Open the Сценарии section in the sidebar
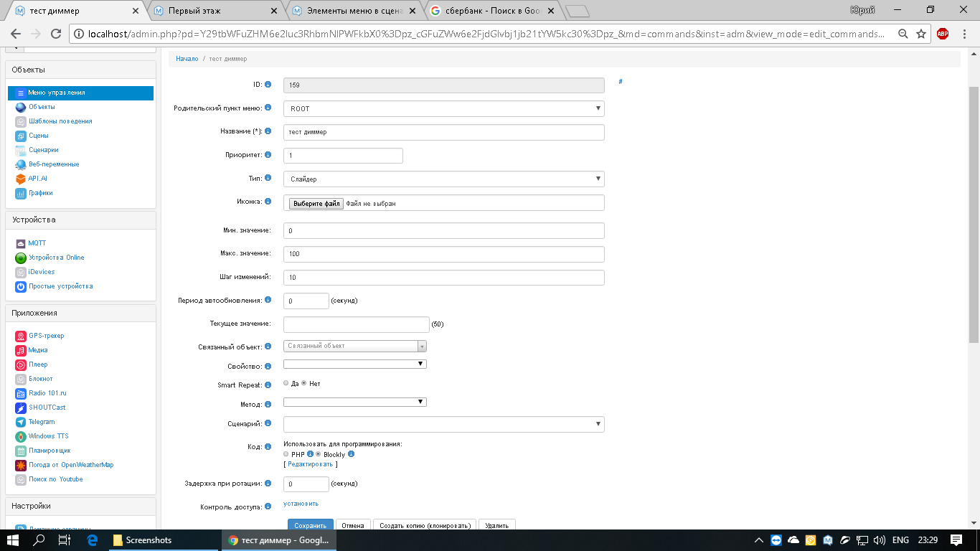This screenshot has width=980, height=551. [x=44, y=150]
